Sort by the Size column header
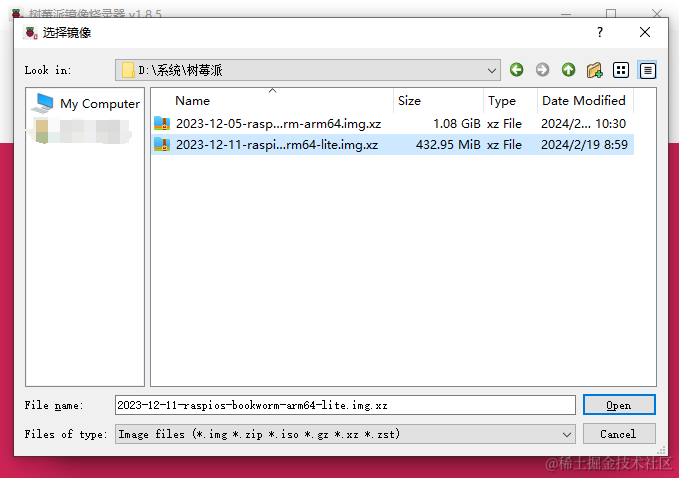Screen dimensions: 679x478 [x=438, y=100]
